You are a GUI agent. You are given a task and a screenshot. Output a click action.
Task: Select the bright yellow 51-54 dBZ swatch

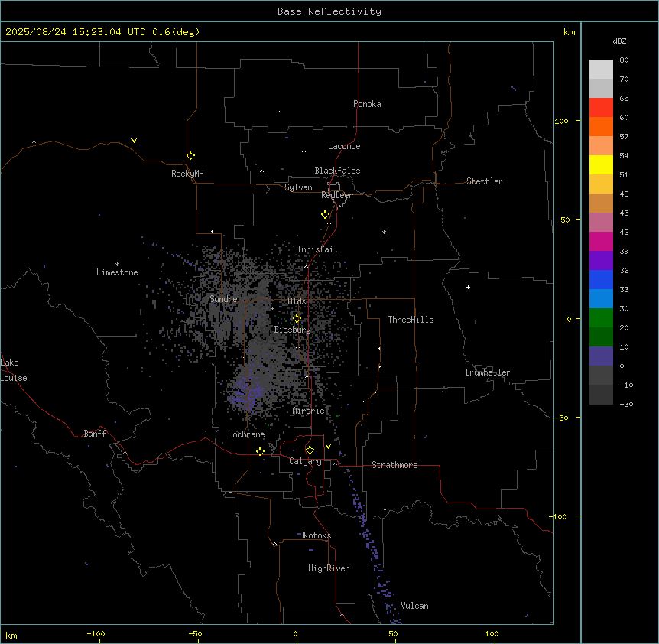[x=601, y=165]
